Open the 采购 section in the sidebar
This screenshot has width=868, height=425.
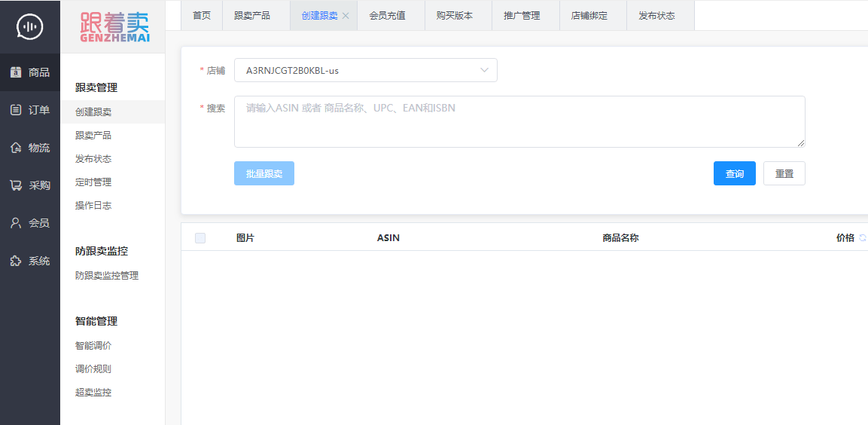pos(30,185)
